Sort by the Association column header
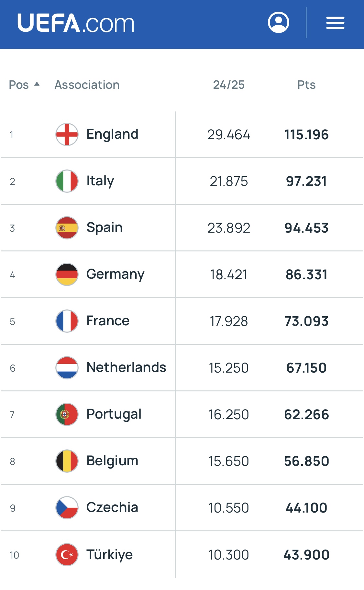The height and width of the screenshot is (590, 364). pos(87,85)
